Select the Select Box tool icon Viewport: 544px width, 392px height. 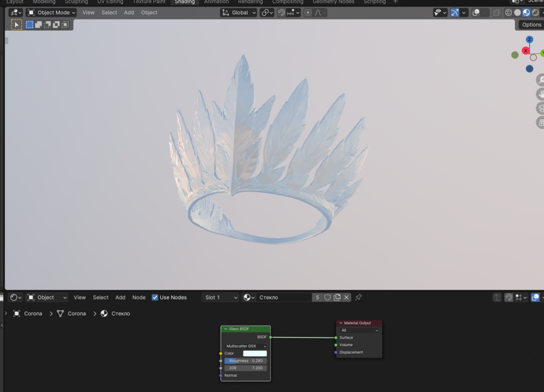click(16, 25)
